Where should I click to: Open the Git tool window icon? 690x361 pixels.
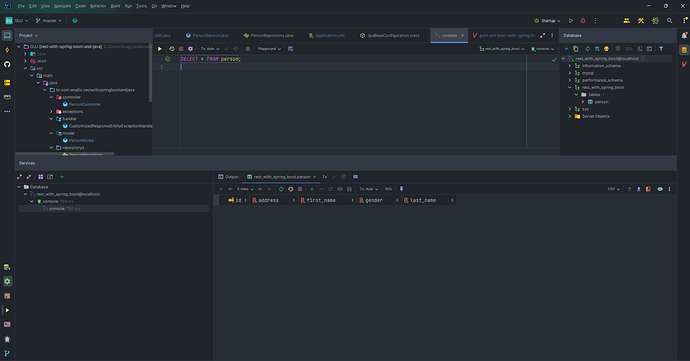(x=7, y=353)
